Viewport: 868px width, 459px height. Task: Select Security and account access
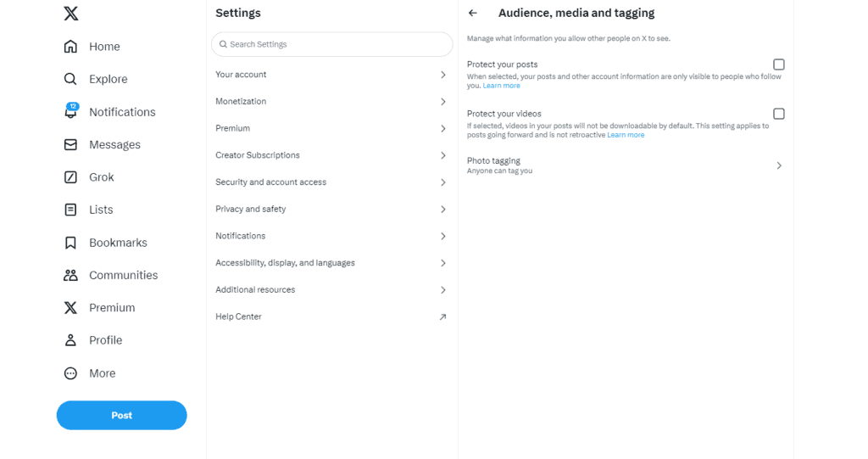[271, 182]
